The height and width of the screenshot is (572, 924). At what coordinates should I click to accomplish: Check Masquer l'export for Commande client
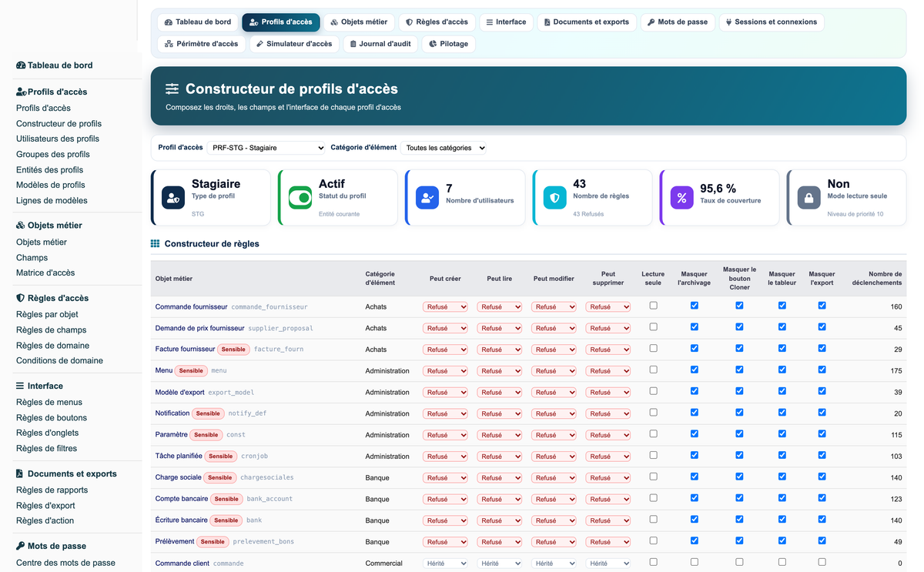[822, 562]
